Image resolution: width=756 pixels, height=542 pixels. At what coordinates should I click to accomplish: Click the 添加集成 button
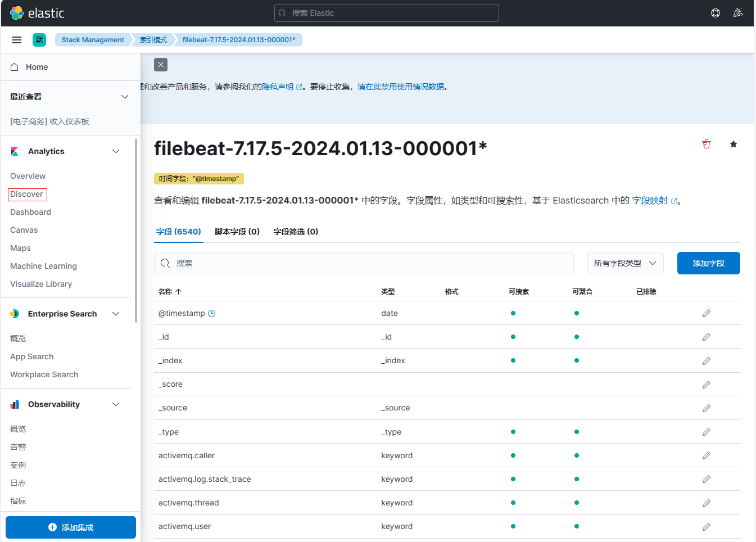click(71, 527)
